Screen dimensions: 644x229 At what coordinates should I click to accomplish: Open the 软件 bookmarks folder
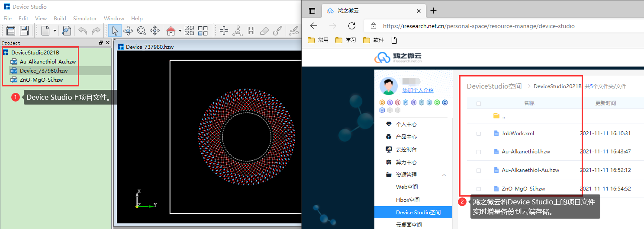coord(374,40)
